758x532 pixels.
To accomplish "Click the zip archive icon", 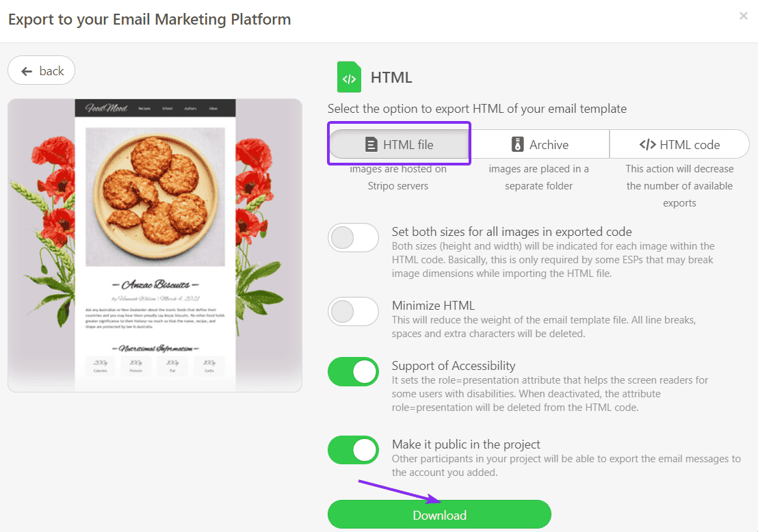I will (x=518, y=144).
